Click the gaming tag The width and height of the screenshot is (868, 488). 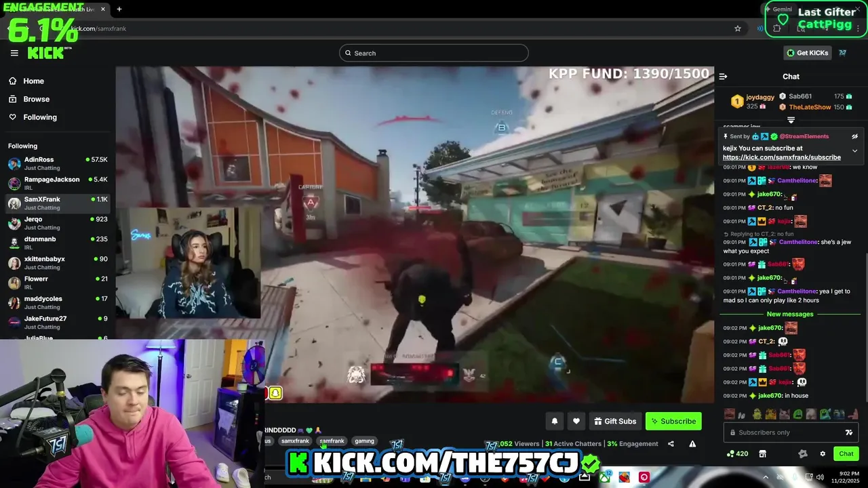click(364, 441)
